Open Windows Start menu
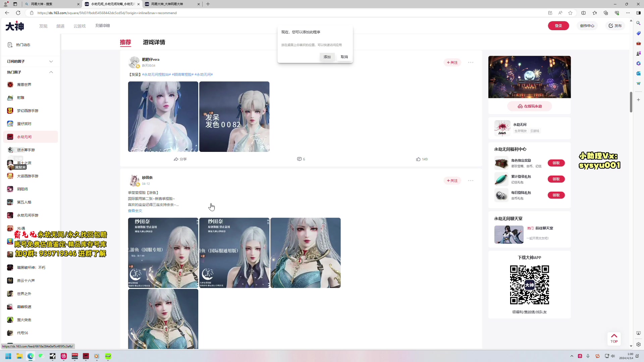 pos(8,356)
